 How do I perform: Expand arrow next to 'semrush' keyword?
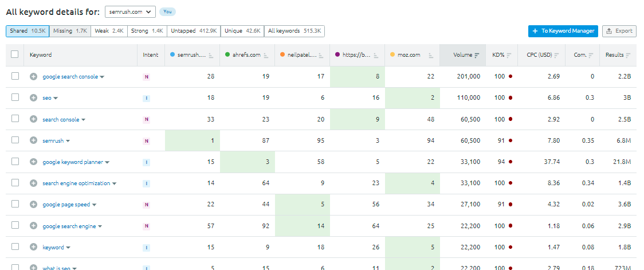tap(68, 141)
